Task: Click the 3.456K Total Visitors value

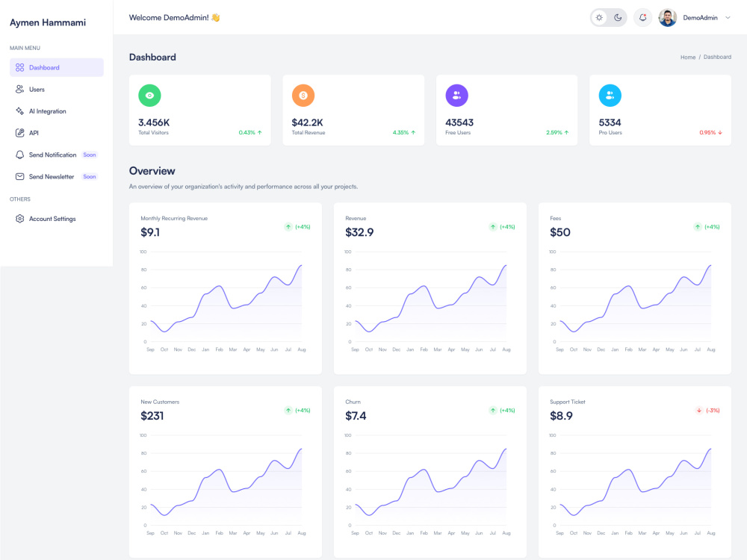Action: click(x=154, y=122)
